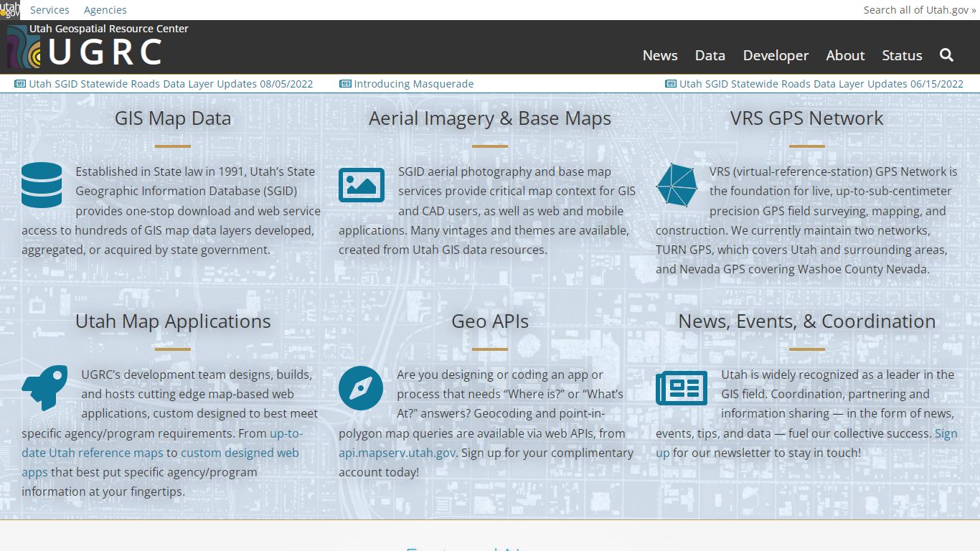980x551 pixels.
Task: Click news icon before Roads Update 06/15/2022
Action: click(671, 84)
